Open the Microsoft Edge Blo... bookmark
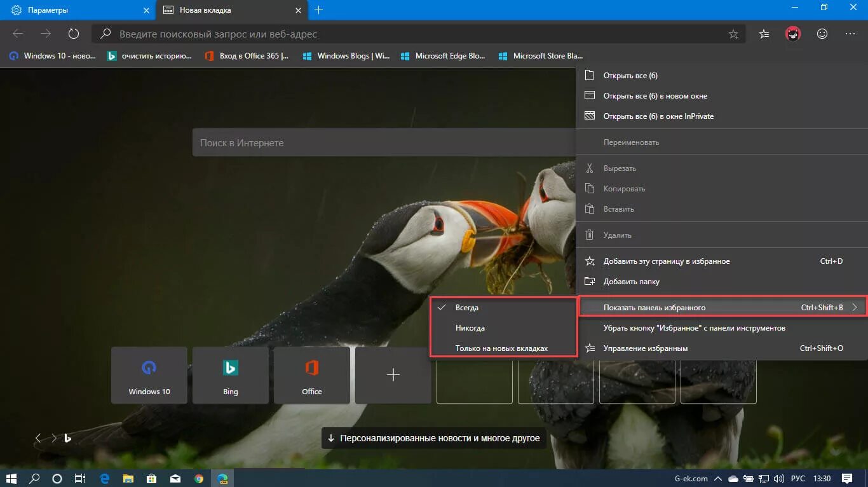This screenshot has height=487, width=868. [x=444, y=56]
